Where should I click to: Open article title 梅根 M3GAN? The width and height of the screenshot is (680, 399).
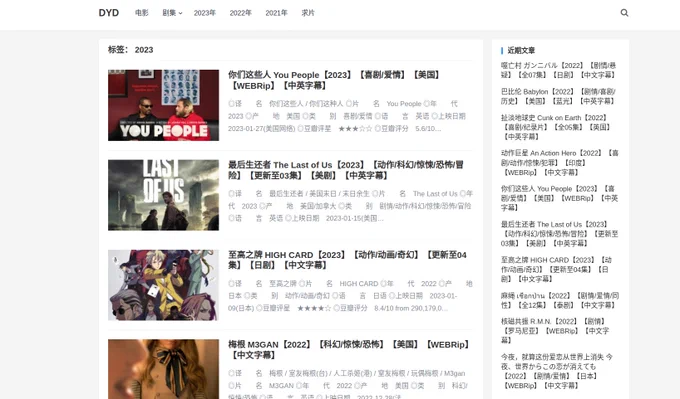pos(350,350)
